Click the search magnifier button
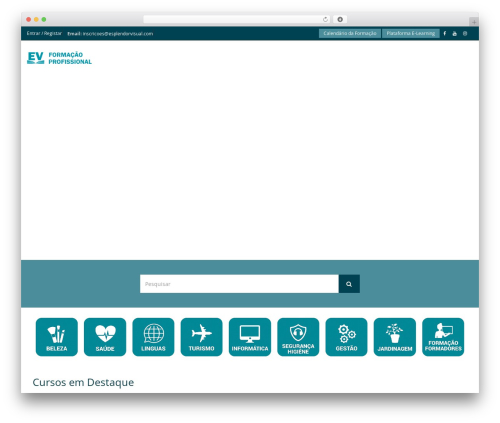The width and height of the screenshot is (500, 423). 349,284
